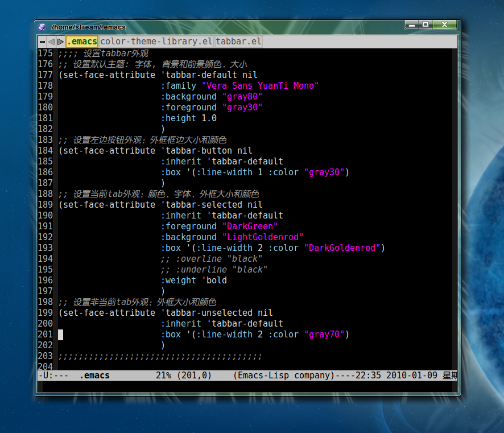Click 'tabbar-selected nil on line 189
Viewport: 504px width, 433px height.
click(x=212, y=205)
